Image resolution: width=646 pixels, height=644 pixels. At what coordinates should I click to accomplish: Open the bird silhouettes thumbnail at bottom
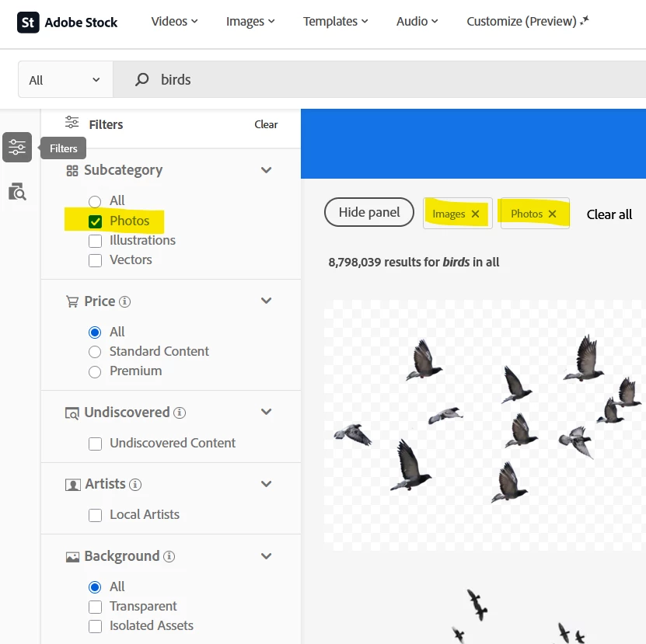(x=519, y=615)
